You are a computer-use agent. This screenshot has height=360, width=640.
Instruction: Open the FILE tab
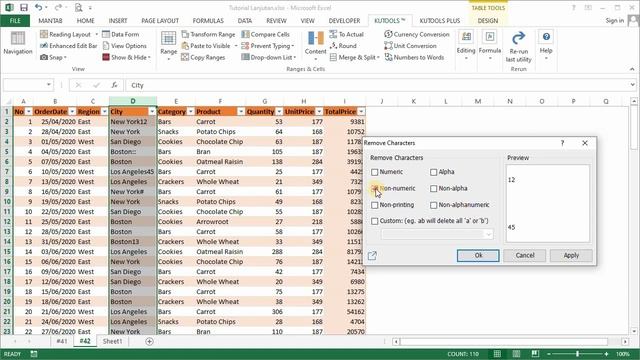15,20
